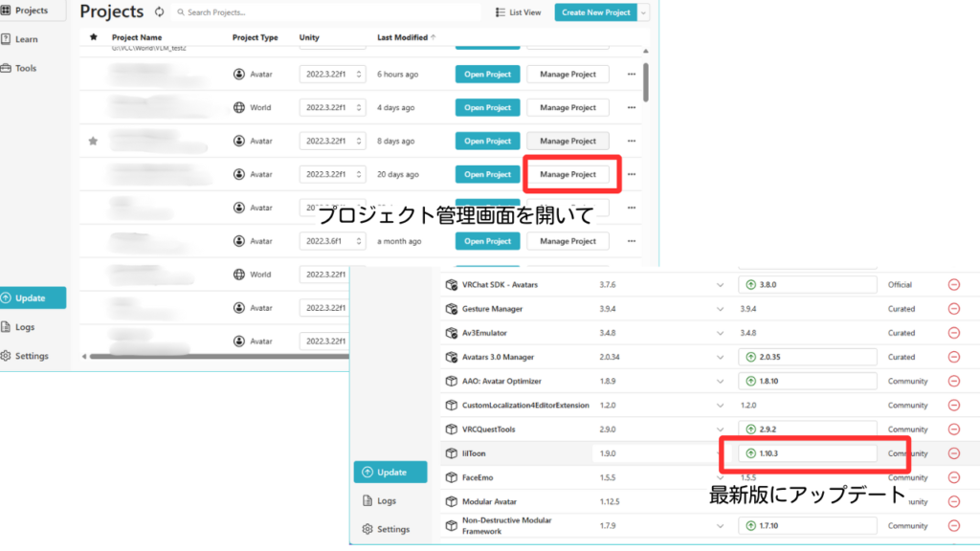
Task: Open more options for the 4 days ago project
Action: (632, 107)
